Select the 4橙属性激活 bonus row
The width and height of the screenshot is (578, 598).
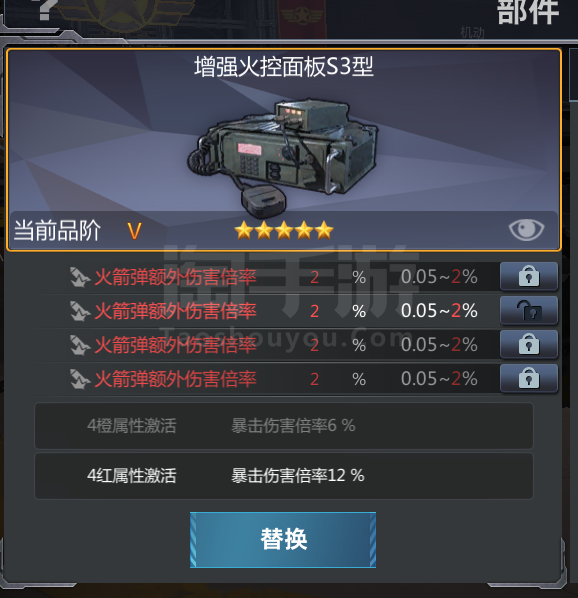click(284, 426)
